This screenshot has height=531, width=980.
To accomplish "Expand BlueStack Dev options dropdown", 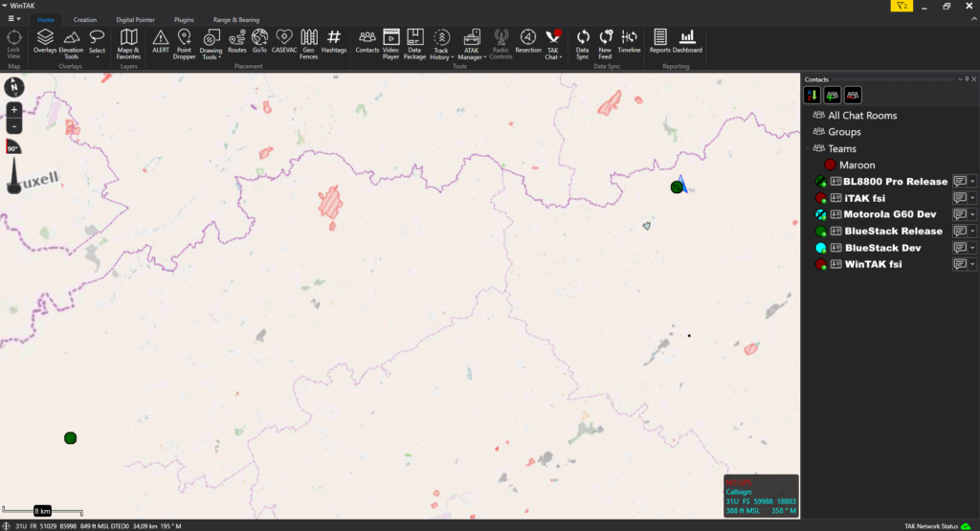I will 972,248.
